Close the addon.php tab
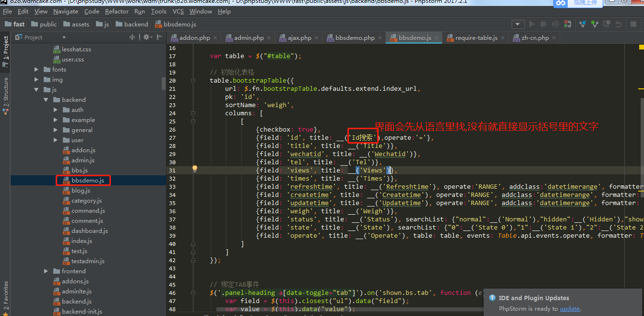644x316 pixels. [x=215, y=37]
